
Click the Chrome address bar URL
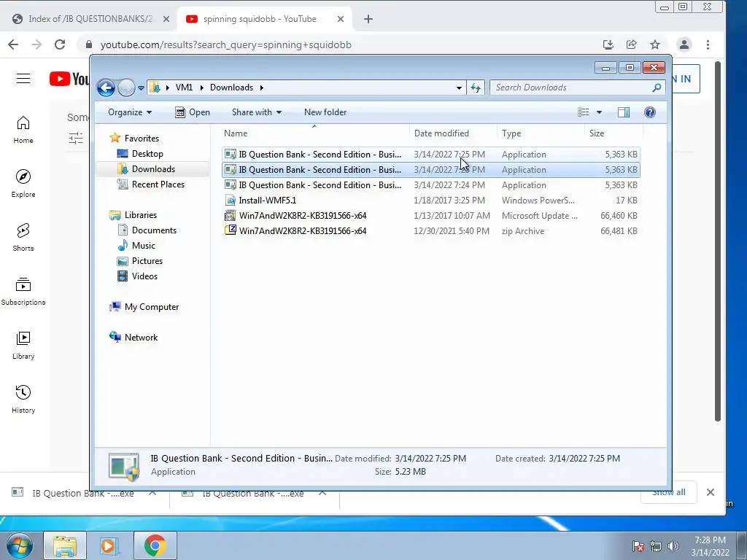point(226,44)
